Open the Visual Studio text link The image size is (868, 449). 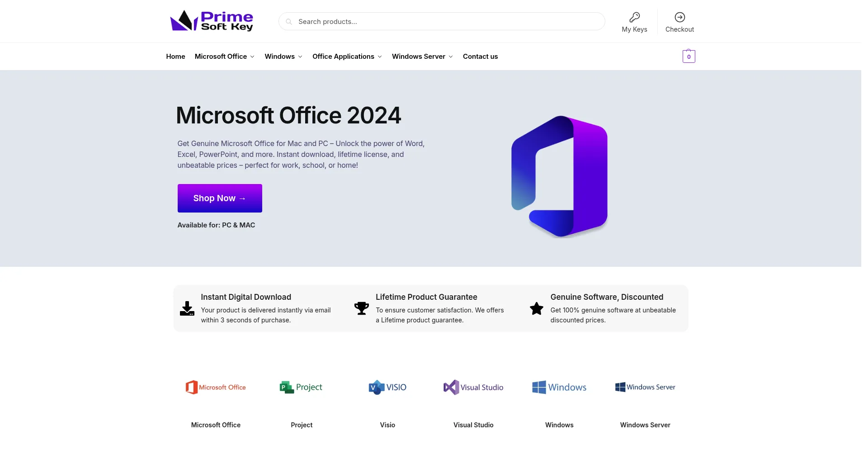tap(473, 425)
